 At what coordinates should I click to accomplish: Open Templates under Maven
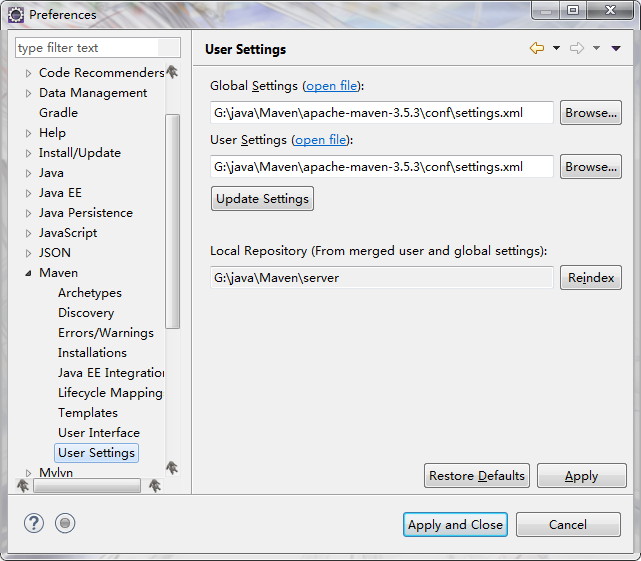(88, 413)
